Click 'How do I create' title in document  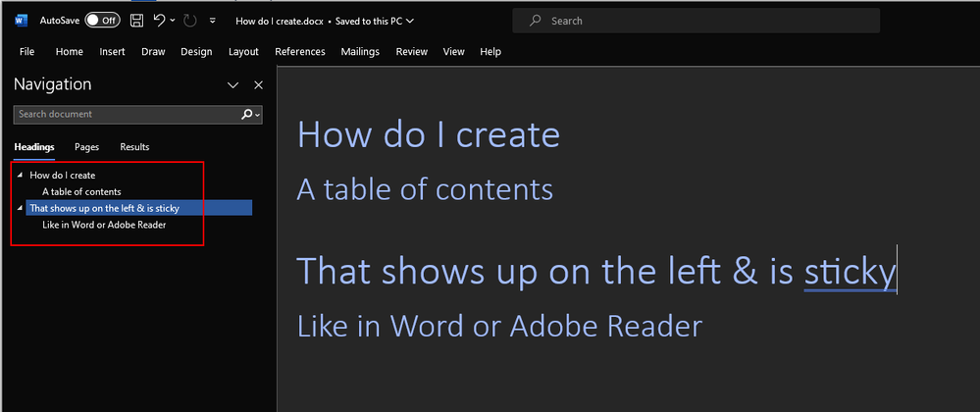pyautogui.click(x=428, y=134)
